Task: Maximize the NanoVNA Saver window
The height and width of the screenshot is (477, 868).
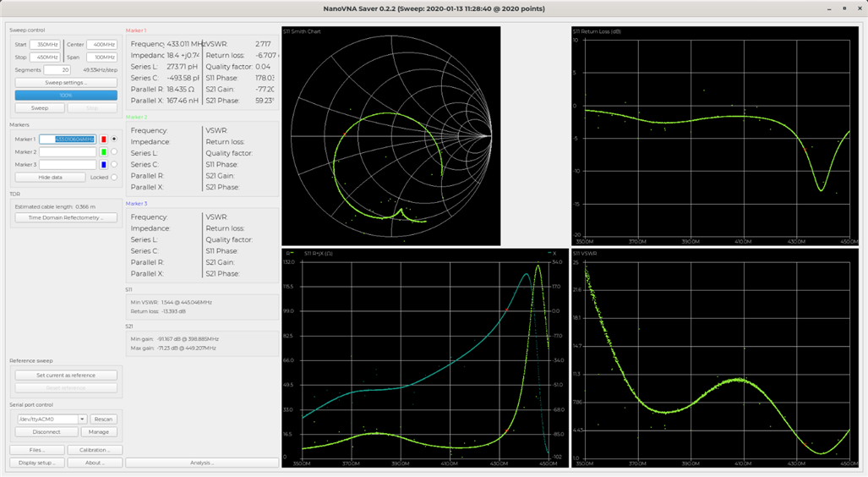Action: pyautogui.click(x=844, y=8)
